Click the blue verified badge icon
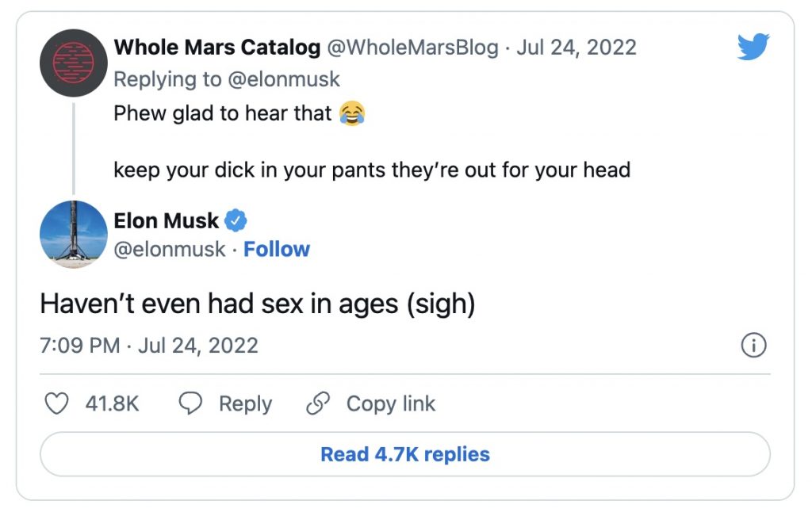Viewport: 812px width, 520px height. point(236,220)
